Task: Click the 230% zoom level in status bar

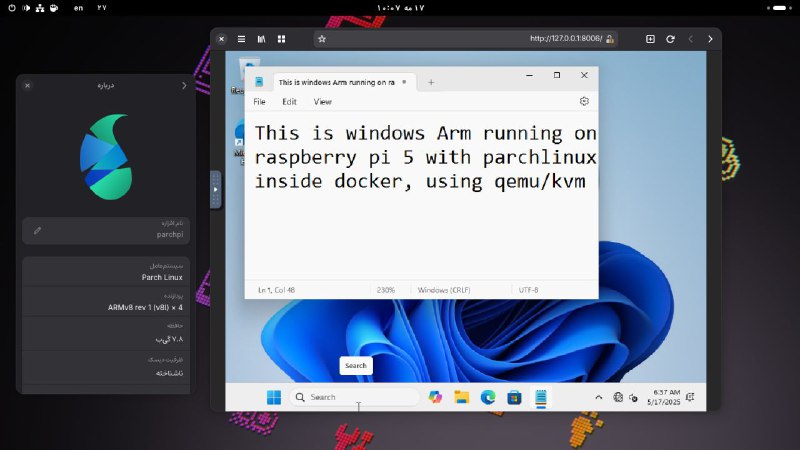Action: tap(386, 290)
